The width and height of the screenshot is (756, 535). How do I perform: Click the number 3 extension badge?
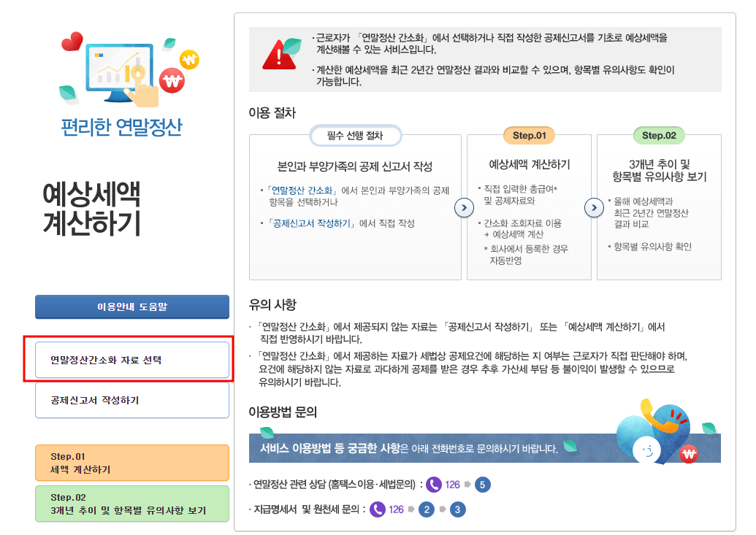click(458, 509)
